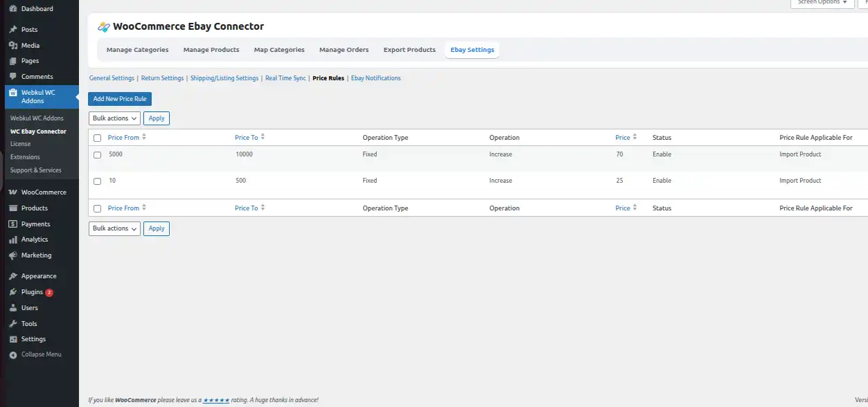Toggle select-all checkbox in table header
The image size is (868, 407).
click(x=97, y=138)
